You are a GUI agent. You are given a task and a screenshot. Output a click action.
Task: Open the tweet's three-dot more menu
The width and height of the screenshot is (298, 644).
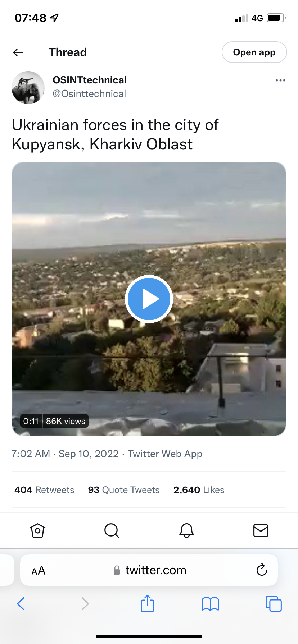point(280,80)
